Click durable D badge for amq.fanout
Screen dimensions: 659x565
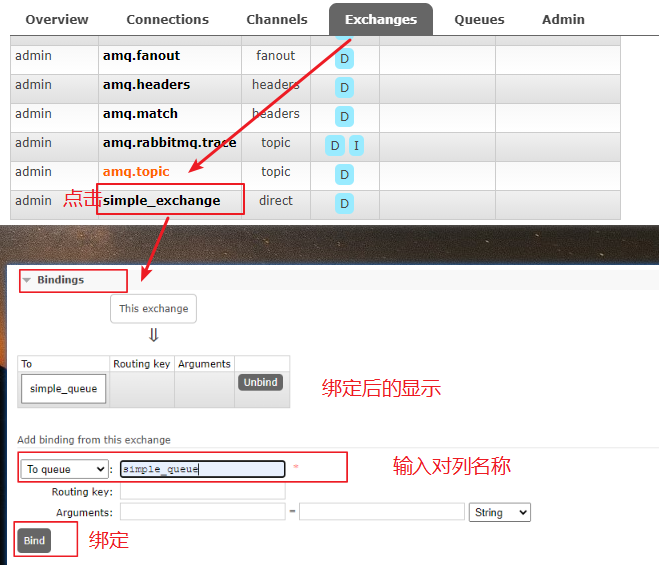344,59
